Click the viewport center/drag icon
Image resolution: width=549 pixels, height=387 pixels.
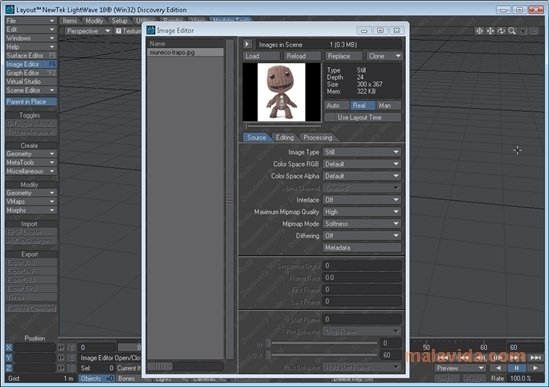point(479,31)
